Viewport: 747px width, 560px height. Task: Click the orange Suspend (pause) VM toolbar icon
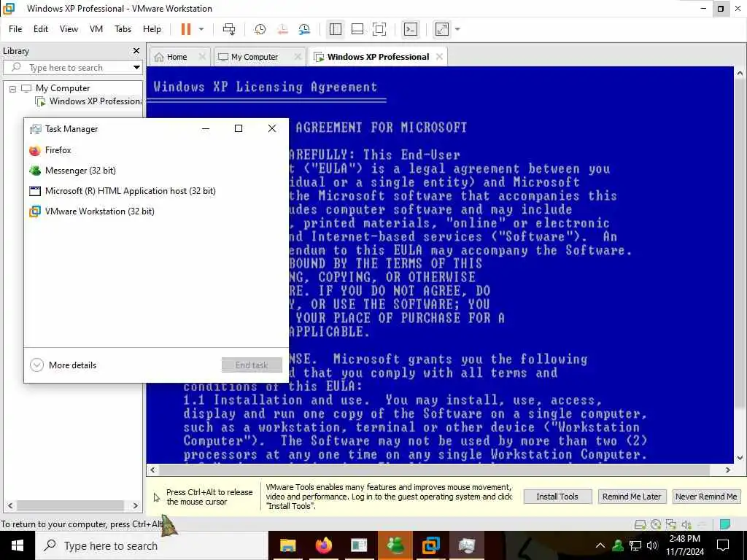click(x=186, y=29)
